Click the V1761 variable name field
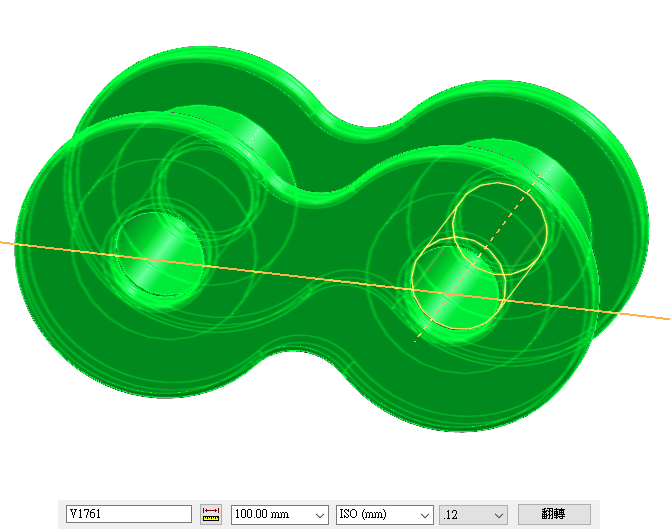 pyautogui.click(x=129, y=514)
